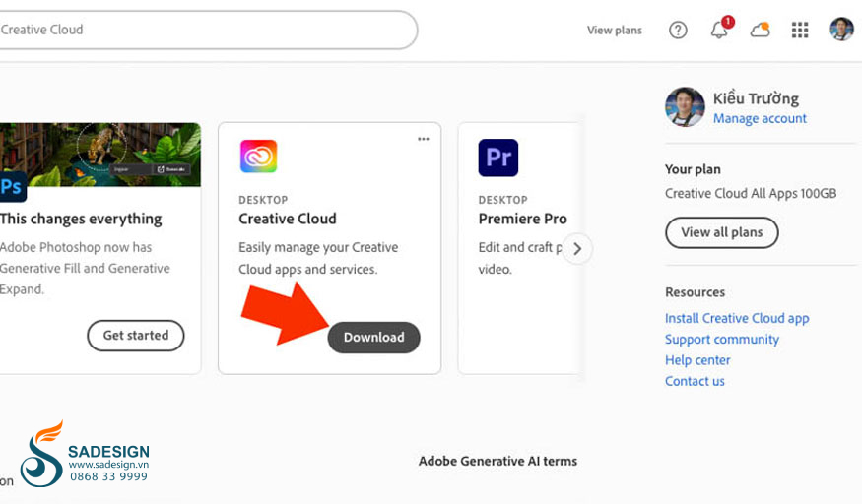Open Install Creative Cloud app link
862x504 pixels.
737,318
